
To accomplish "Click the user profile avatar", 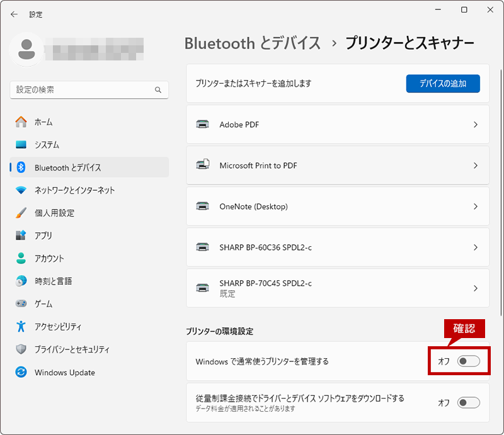I will (x=27, y=50).
